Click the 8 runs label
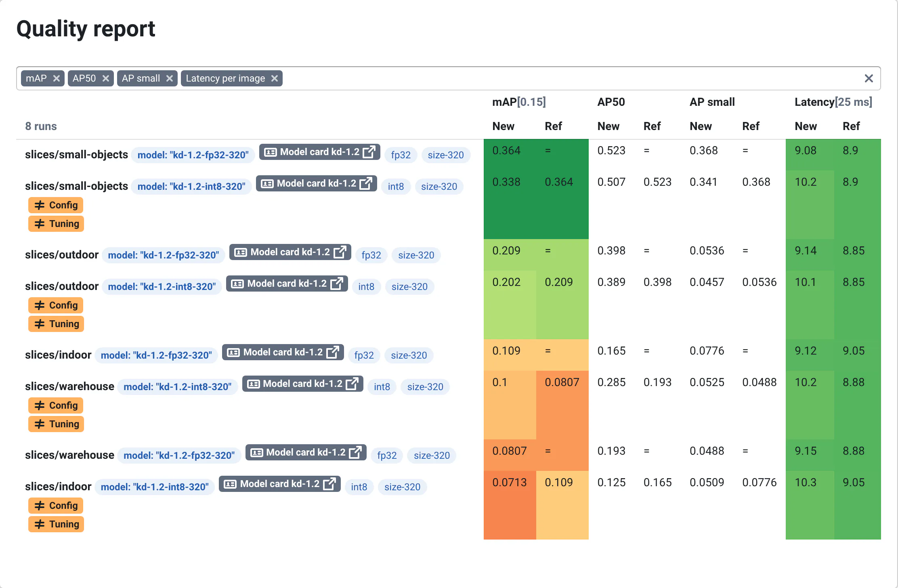The image size is (898, 588). pyautogui.click(x=41, y=126)
